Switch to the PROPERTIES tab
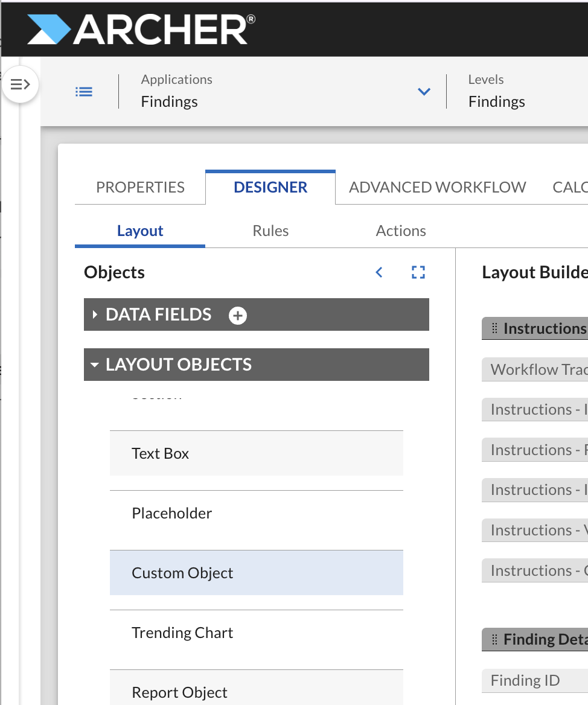Image resolution: width=588 pixels, height=705 pixels. click(140, 187)
